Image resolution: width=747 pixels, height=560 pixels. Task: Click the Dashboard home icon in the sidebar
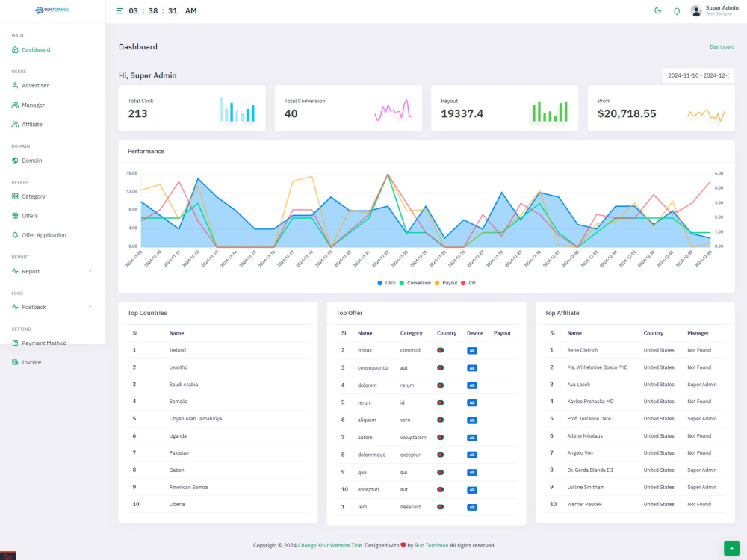[15, 49]
